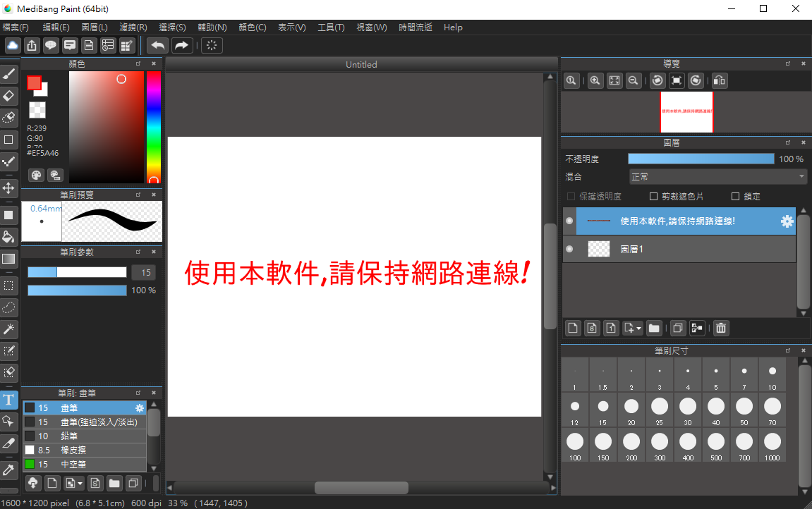
Task: Select the Text tool in left toolbar
Action: (x=9, y=400)
